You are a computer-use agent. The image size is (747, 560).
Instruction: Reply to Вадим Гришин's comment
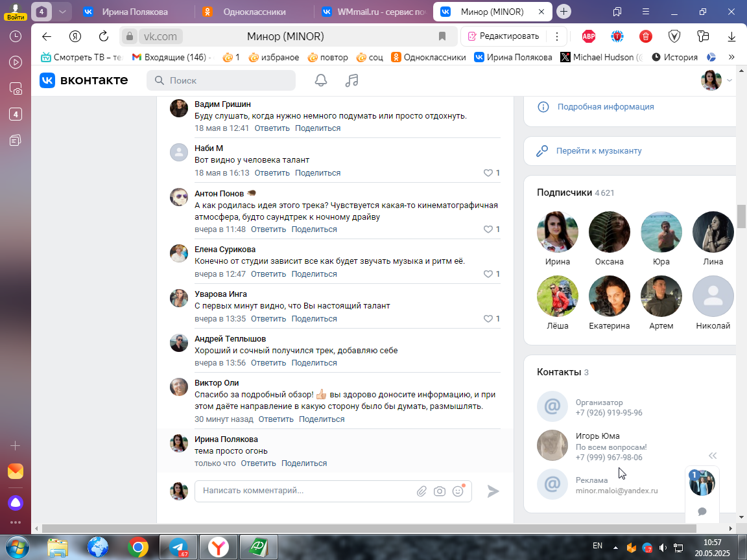272,128
